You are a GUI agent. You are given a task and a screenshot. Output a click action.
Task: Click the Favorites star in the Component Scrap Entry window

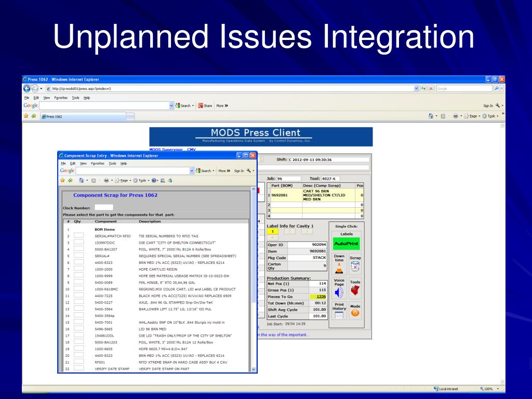(62, 180)
